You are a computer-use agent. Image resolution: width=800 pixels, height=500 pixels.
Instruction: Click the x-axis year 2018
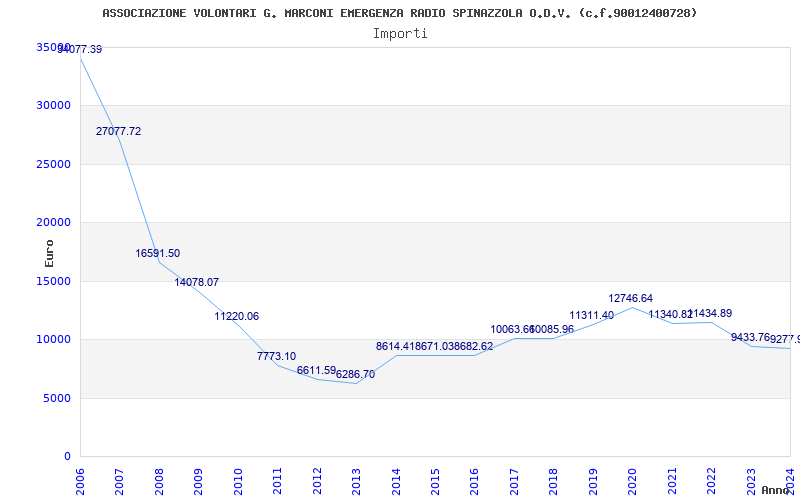pos(554,481)
